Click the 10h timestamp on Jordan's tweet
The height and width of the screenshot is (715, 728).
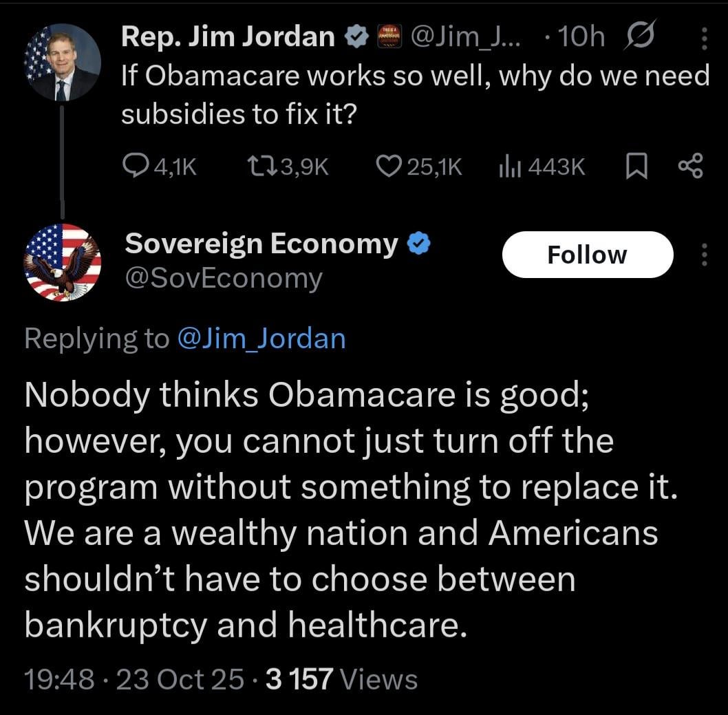[581, 37]
